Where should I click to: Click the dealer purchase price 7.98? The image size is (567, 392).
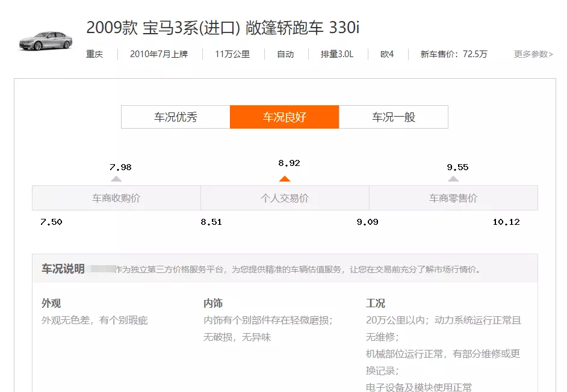click(120, 167)
